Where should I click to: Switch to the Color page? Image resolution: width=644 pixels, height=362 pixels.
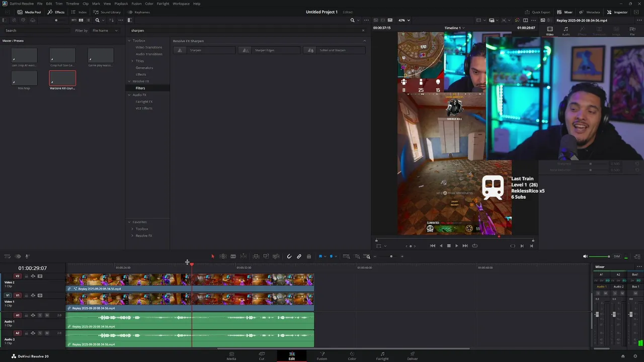click(352, 355)
